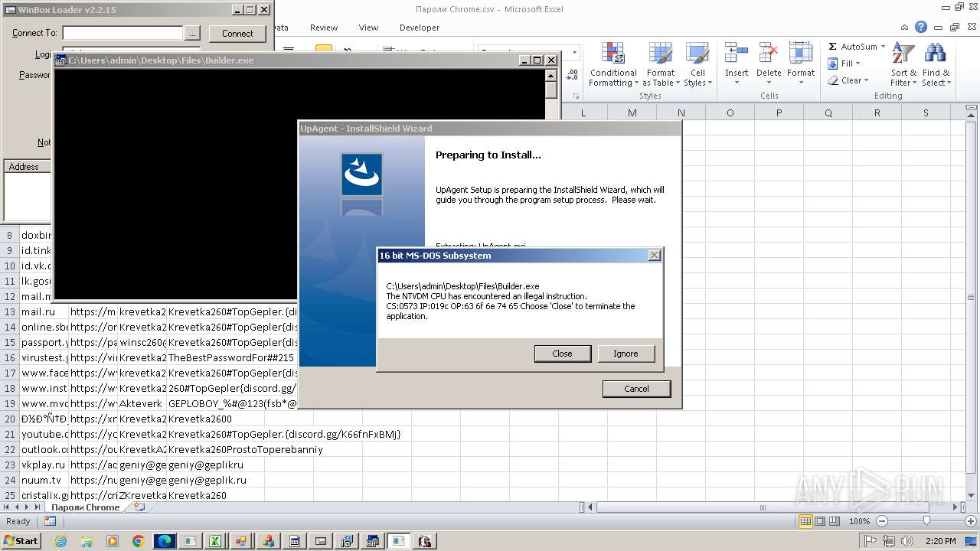The height and width of the screenshot is (551, 980).
Task: Click the zoom out minus button
Action: 881,521
